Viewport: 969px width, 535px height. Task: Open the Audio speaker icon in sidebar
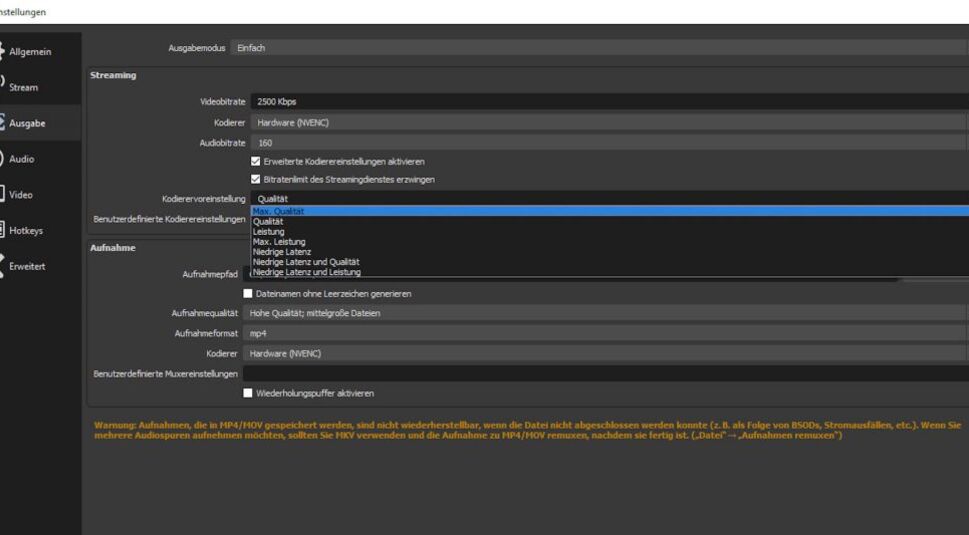(x=3, y=159)
